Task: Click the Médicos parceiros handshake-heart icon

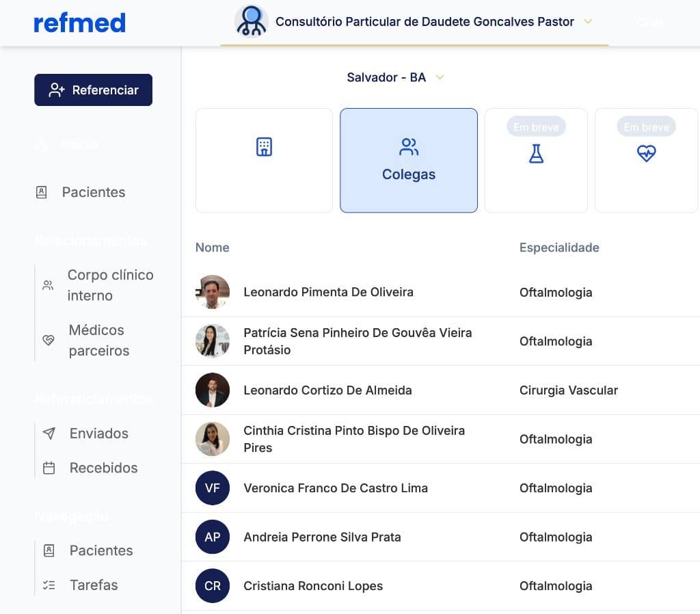Action: click(49, 341)
